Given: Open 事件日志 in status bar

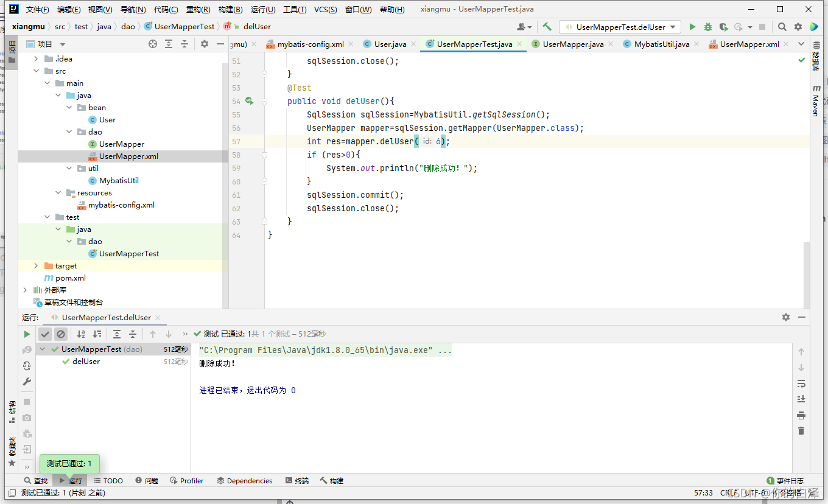Looking at the screenshot, I should (785, 480).
